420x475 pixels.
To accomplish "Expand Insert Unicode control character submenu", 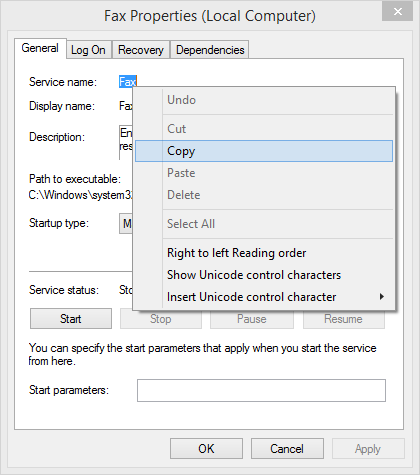I will tap(264, 297).
